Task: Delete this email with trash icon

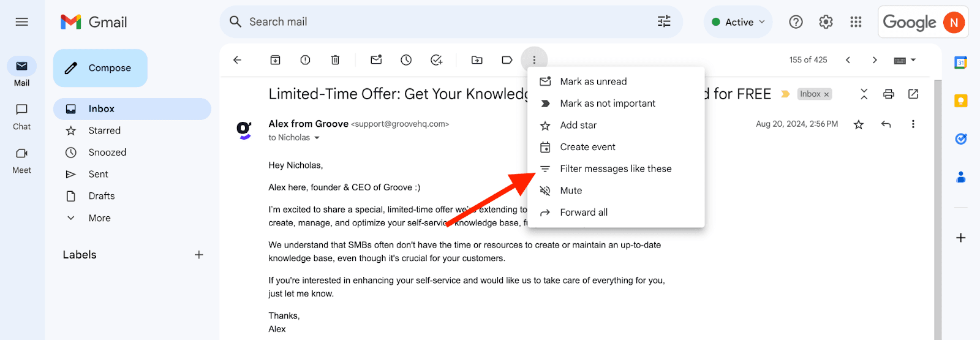Action: [x=335, y=60]
